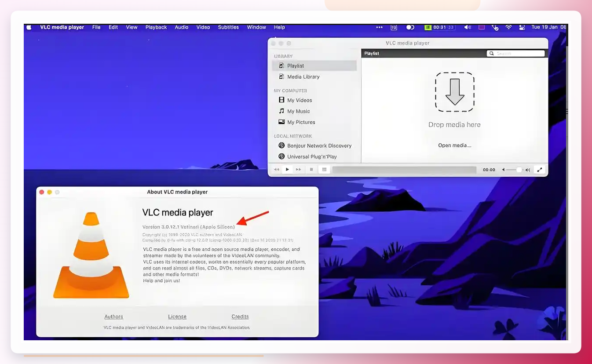The height and width of the screenshot is (364, 592).
Task: Open the License link in About window
Action: (x=177, y=317)
